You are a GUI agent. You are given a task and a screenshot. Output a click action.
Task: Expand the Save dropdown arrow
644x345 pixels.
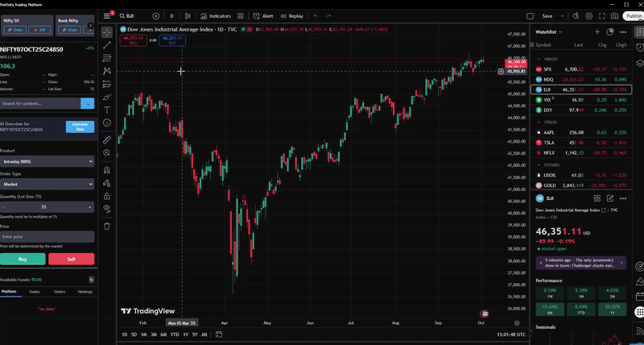pyautogui.click(x=563, y=16)
